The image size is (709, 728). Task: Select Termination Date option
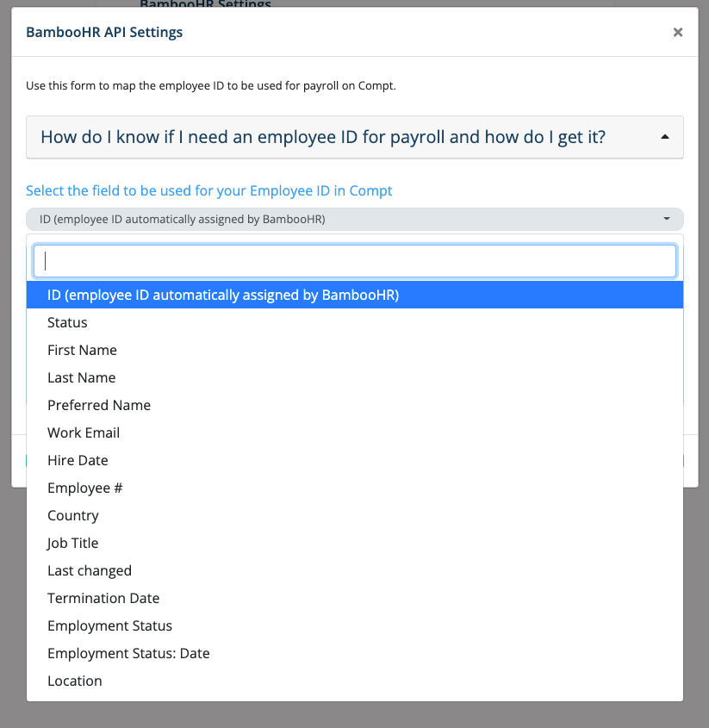[103, 598]
